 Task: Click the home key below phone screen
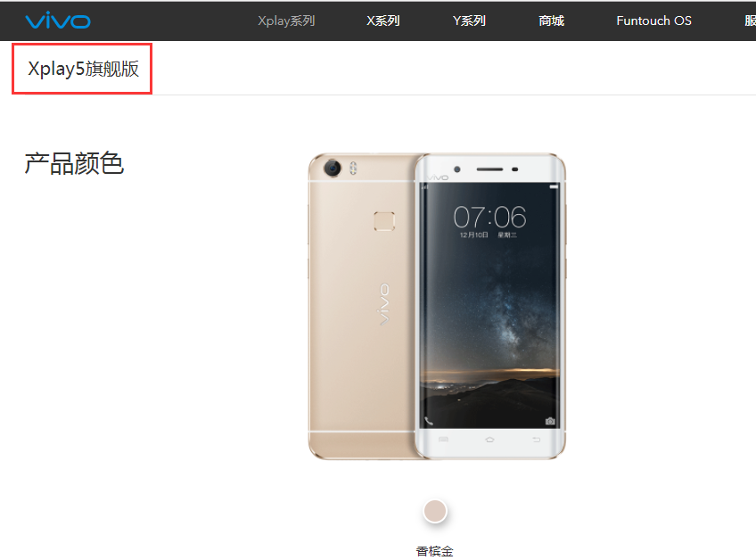point(489,440)
